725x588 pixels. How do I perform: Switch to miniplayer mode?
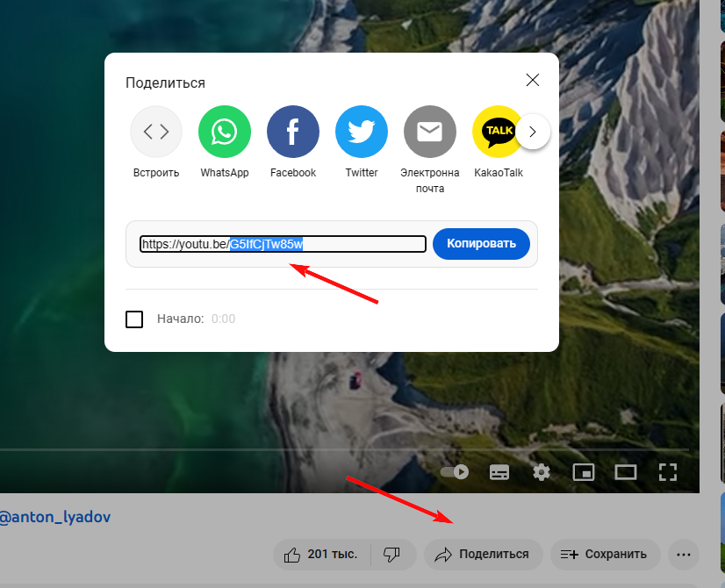click(x=584, y=472)
